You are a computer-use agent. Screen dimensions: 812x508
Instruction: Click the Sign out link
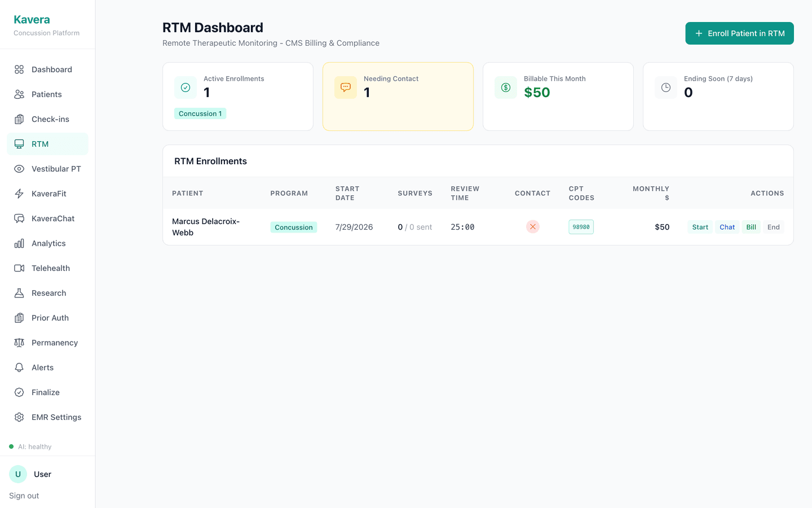(24, 496)
